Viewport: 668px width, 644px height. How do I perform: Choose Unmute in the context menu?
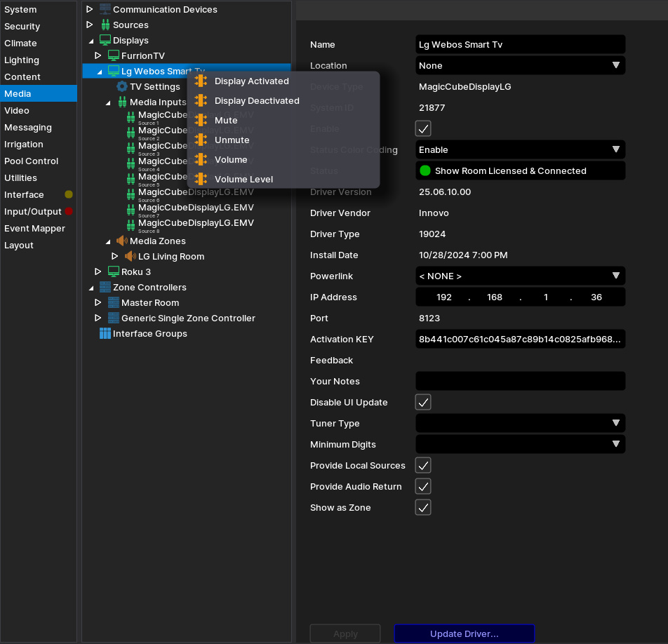283,140
